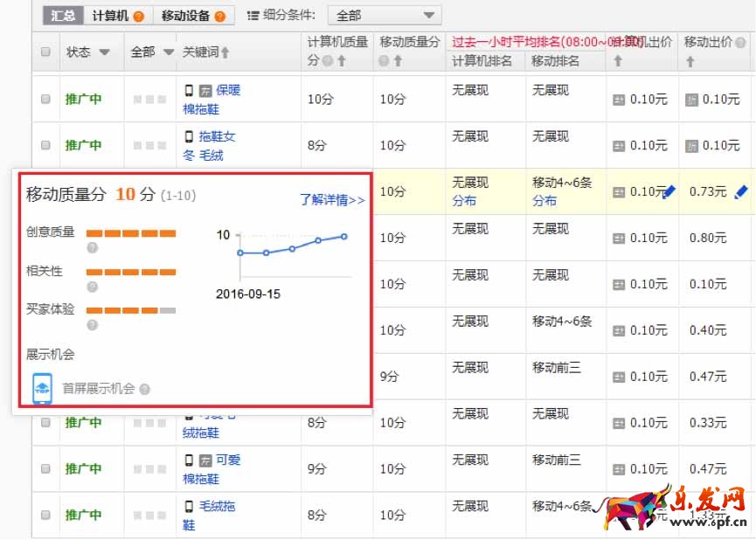Viewport: 756px width, 540px height.
Task: Click the help icon beside 创意质量
Action: pyautogui.click(x=91, y=248)
